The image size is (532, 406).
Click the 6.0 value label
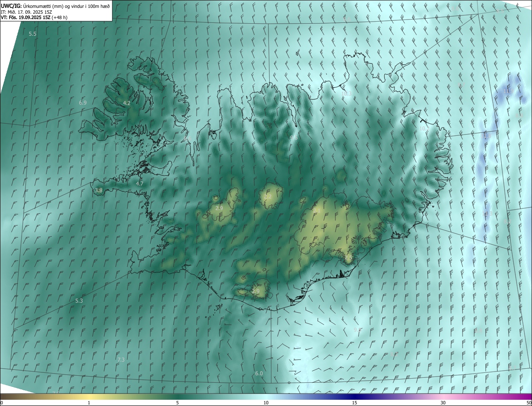[259, 374]
